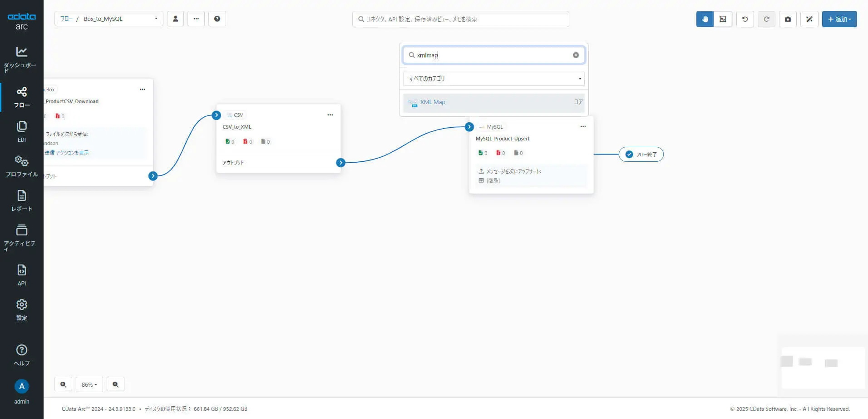868x419 pixels.
Task: Click the CSV connector type badge
Action: pyautogui.click(x=235, y=115)
